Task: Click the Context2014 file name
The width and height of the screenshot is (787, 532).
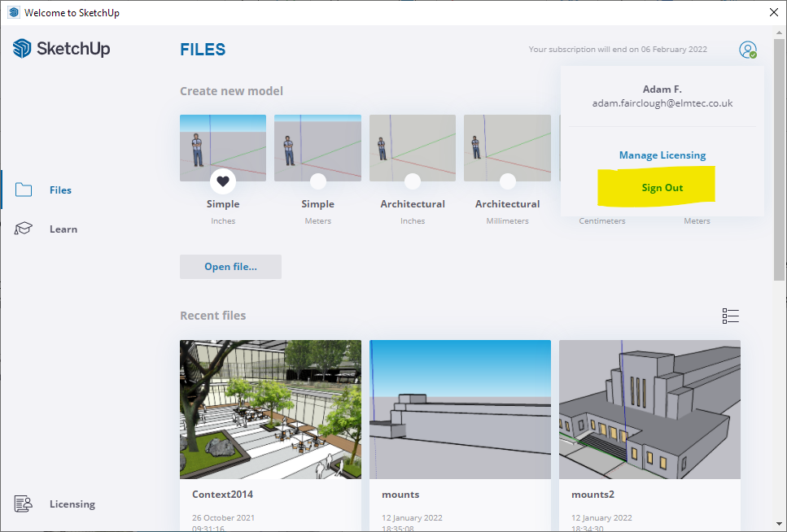Action: (222, 495)
